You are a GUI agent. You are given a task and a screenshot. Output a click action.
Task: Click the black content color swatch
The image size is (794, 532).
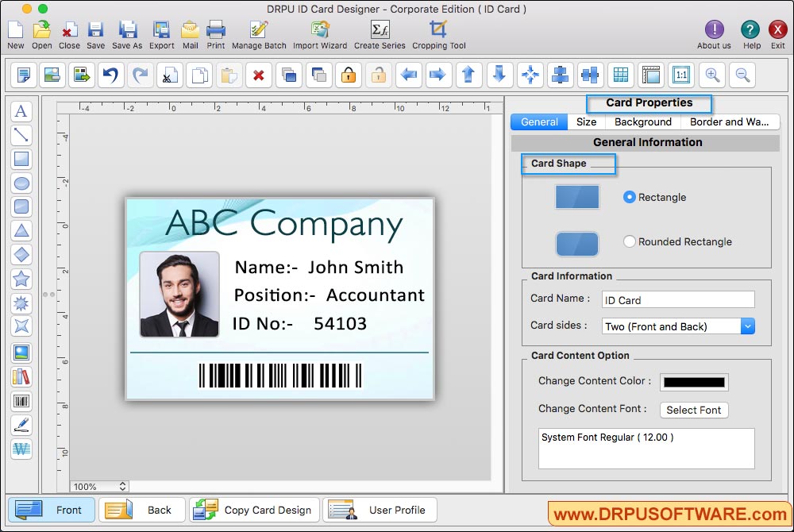tap(694, 382)
